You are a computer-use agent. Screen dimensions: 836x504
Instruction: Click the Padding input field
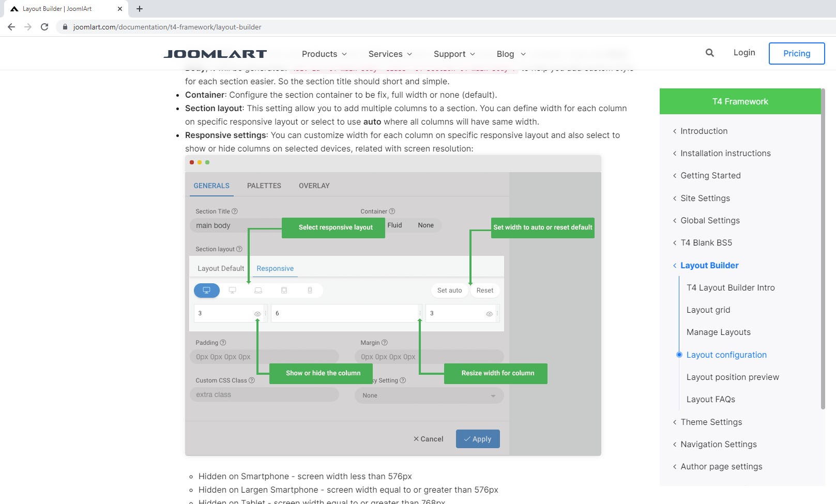264,357
